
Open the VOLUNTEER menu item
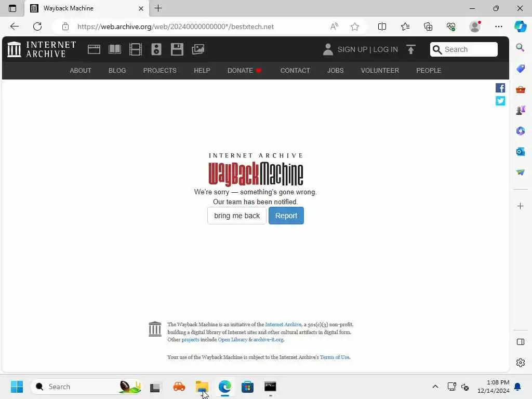tap(380, 70)
